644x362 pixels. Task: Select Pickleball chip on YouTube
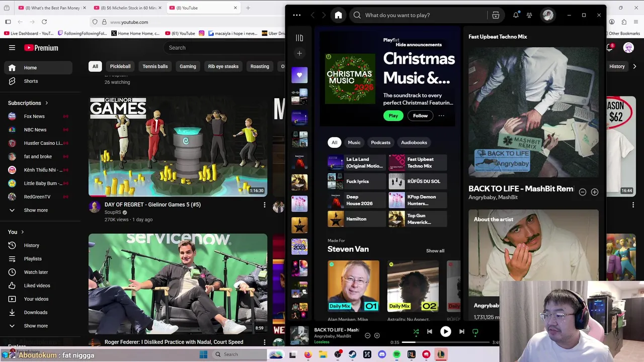coord(120,66)
